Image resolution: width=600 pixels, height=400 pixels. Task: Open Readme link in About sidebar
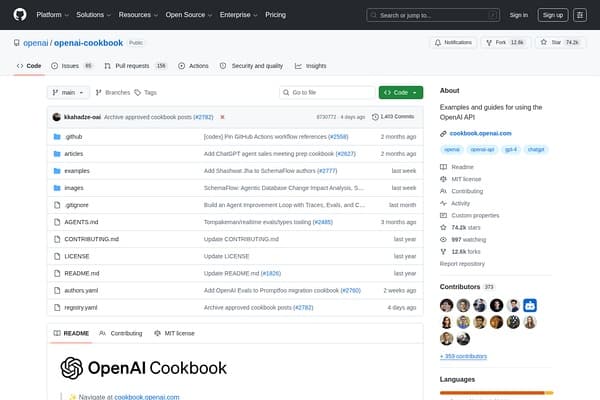tap(457, 167)
